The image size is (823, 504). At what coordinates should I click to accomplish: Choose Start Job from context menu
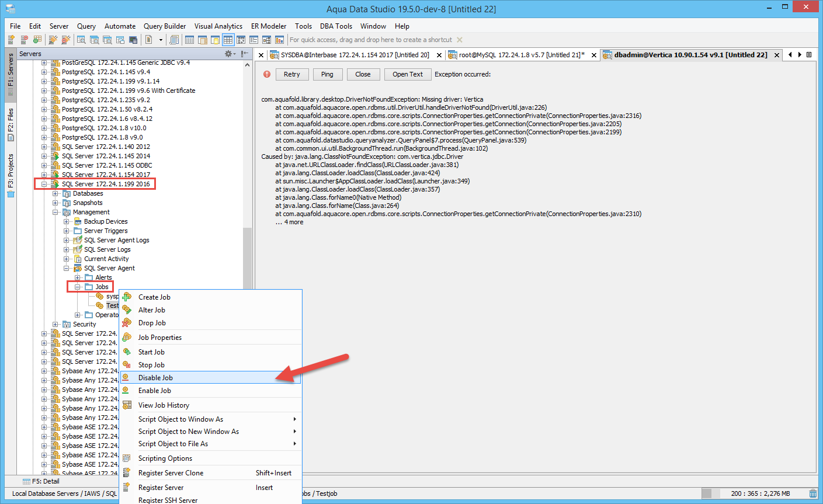click(x=211, y=352)
